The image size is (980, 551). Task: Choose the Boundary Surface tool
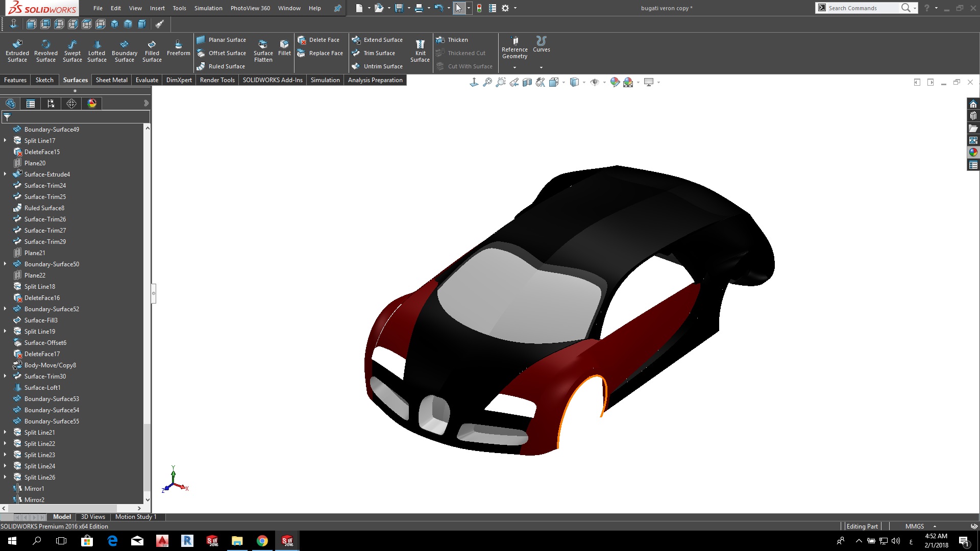[125, 51]
